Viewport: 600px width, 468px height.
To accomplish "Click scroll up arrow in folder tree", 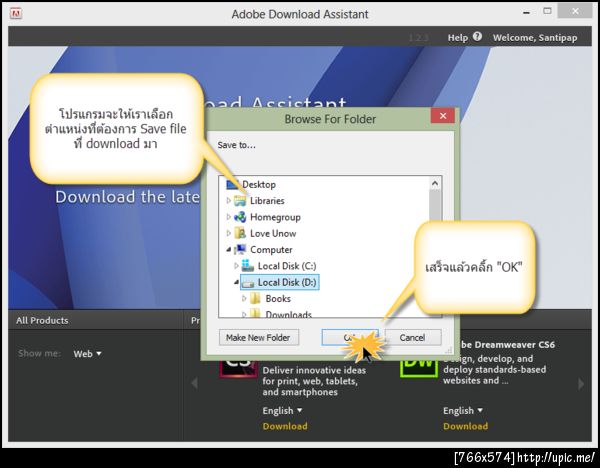I will click(x=435, y=183).
